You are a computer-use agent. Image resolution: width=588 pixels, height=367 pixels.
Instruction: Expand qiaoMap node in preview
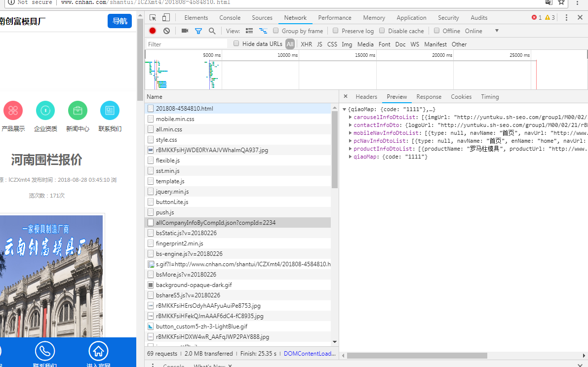[350, 157]
